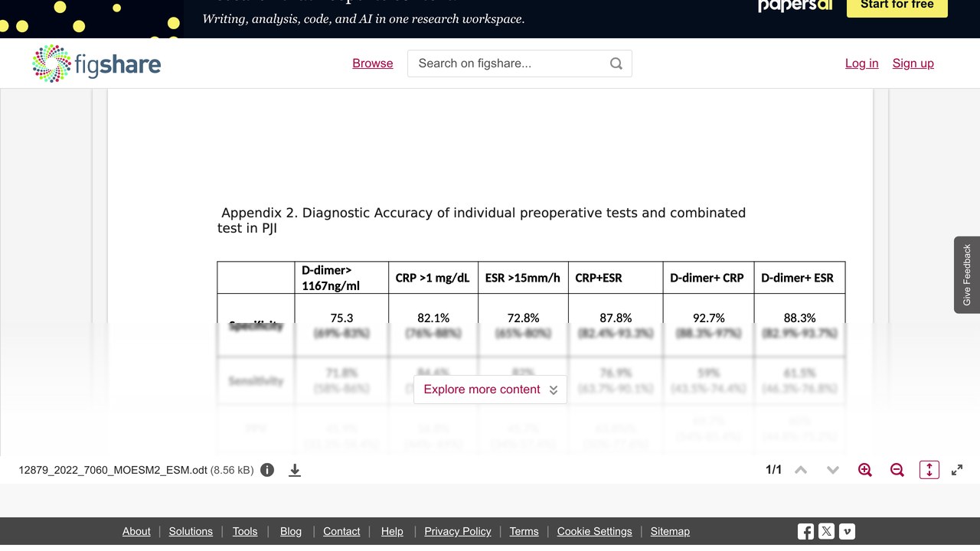Click the filename 12879_2022_7060_MOESM2_ESM.odt
This screenshot has width=980, height=551.
(x=113, y=470)
